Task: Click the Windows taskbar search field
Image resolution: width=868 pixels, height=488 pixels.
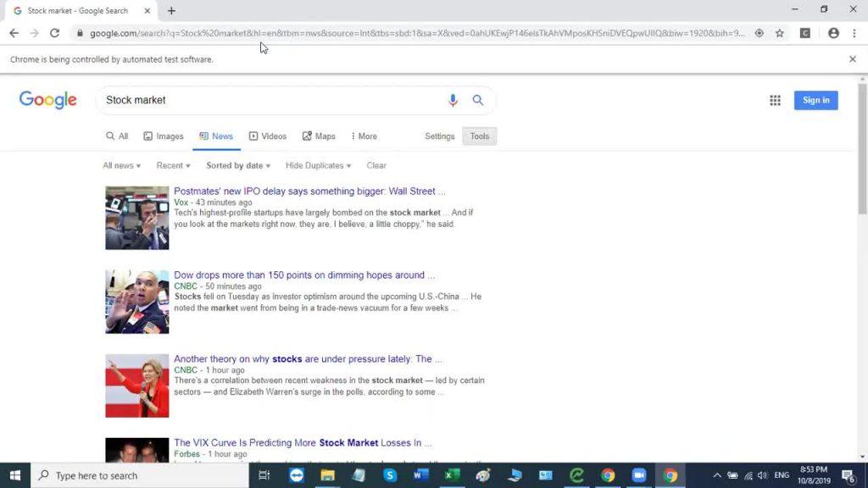Action: coord(140,475)
